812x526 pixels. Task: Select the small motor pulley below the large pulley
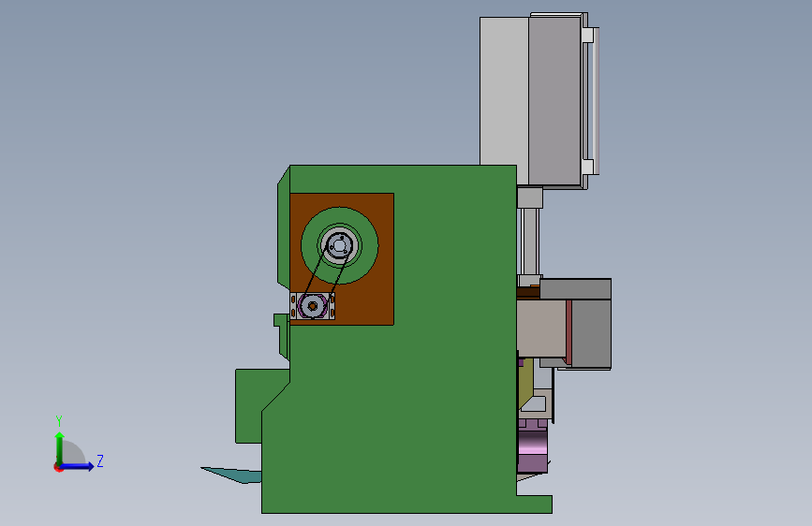click(312, 306)
